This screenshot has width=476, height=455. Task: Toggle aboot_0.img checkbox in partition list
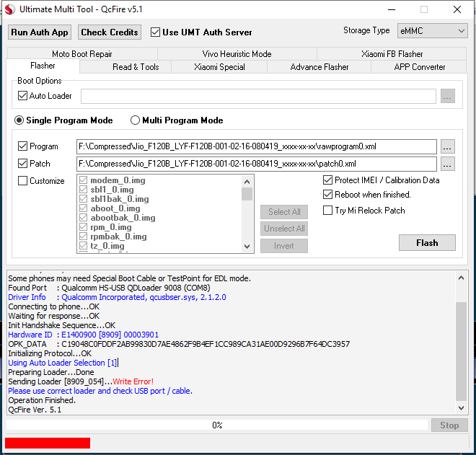tap(83, 208)
